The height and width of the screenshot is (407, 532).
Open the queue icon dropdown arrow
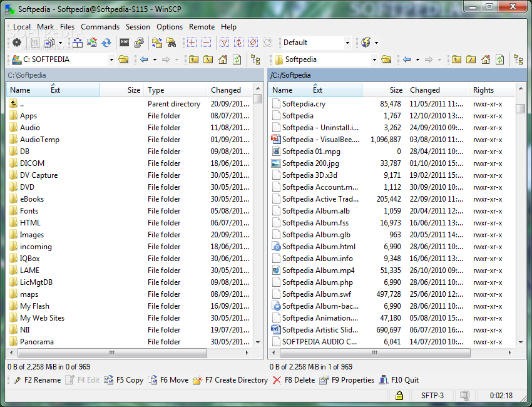tap(60, 43)
